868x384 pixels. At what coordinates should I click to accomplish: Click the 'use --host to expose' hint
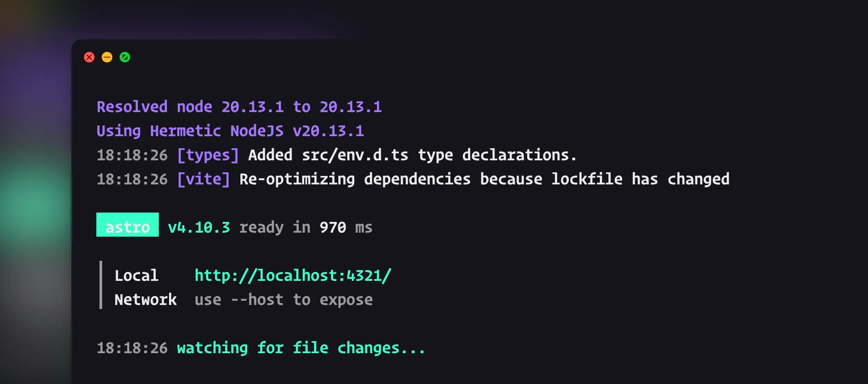pyautogui.click(x=284, y=300)
